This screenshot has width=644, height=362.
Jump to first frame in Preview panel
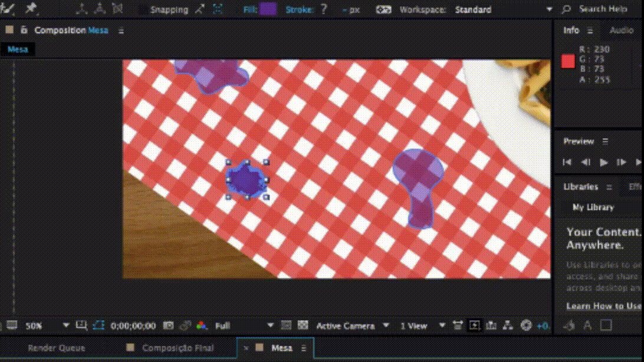(x=567, y=162)
